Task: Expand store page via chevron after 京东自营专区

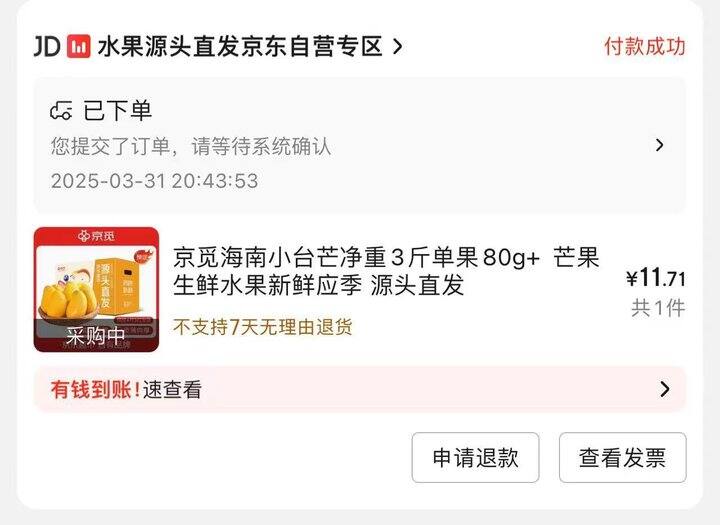Action: coord(398,46)
